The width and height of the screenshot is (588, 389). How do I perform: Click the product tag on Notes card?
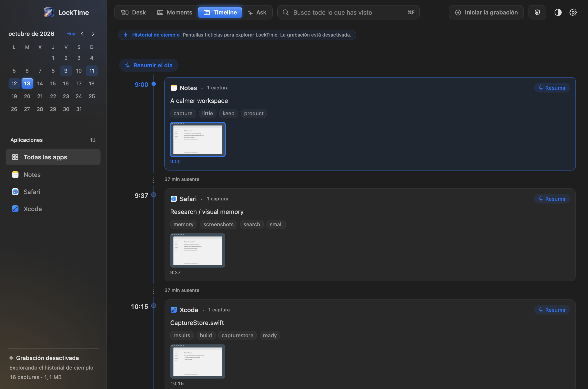pyautogui.click(x=254, y=113)
